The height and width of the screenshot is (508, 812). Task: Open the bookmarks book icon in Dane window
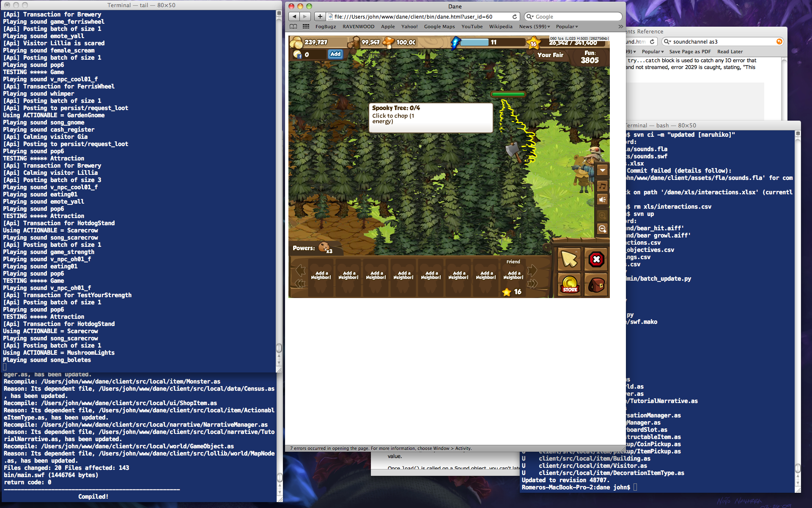[293, 27]
